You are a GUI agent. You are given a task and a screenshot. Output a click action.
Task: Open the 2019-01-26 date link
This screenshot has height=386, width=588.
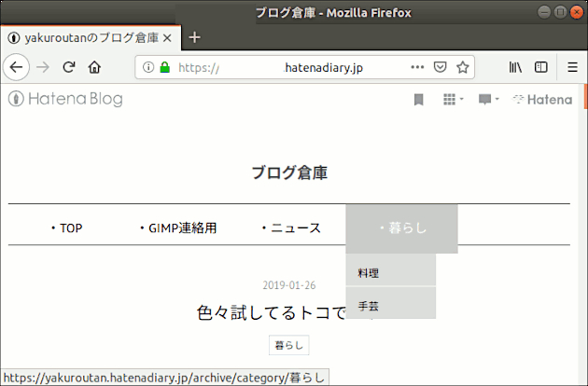tap(289, 285)
